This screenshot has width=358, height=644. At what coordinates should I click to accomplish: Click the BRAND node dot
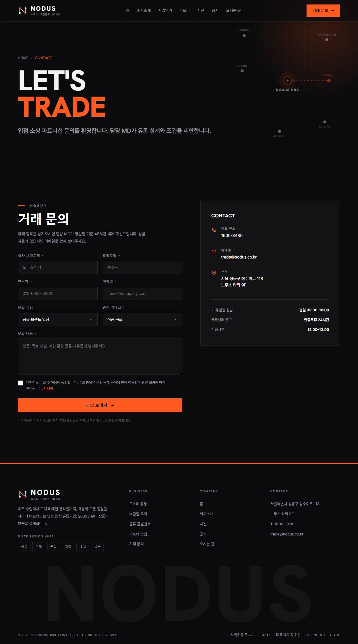pyautogui.click(x=242, y=71)
